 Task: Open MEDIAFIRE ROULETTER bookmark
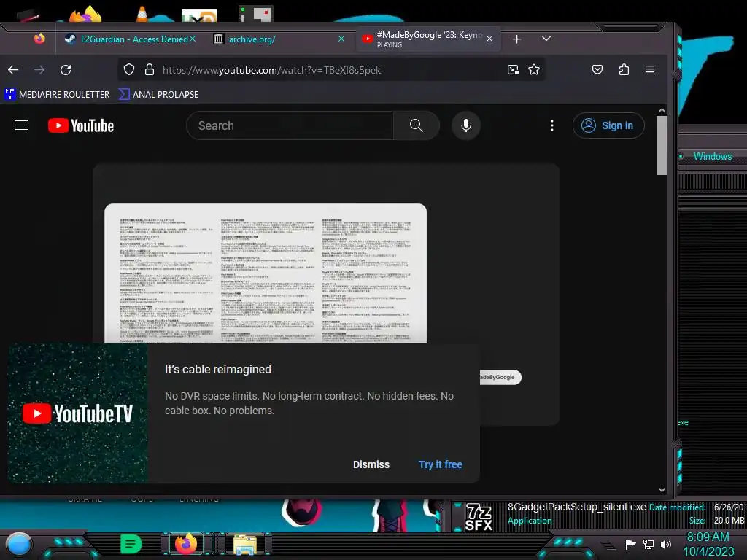pos(57,94)
